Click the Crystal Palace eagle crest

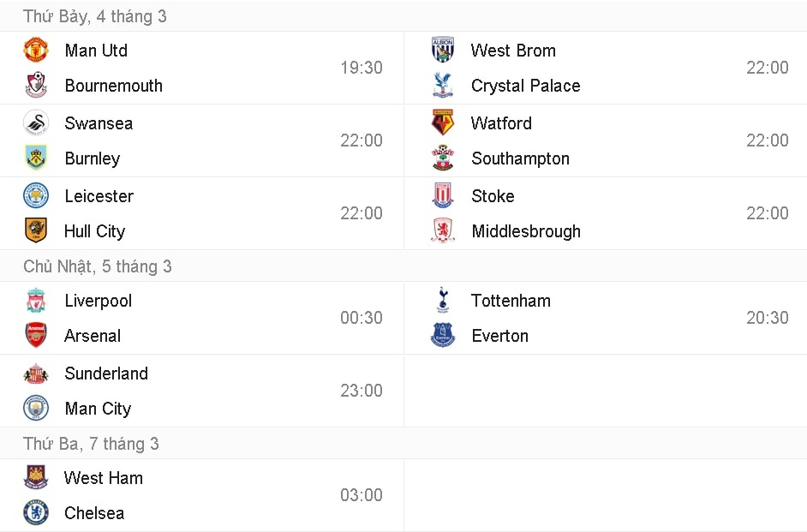pos(442,86)
